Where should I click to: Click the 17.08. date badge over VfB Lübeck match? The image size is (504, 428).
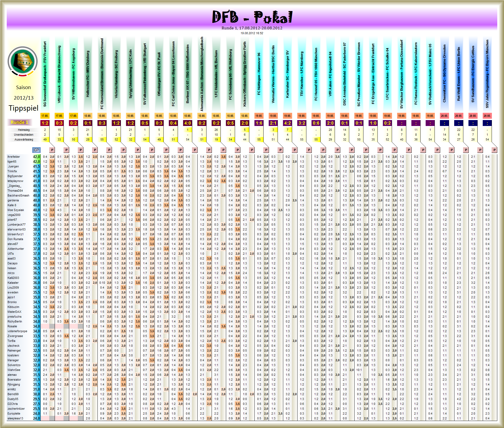click(x=59, y=116)
